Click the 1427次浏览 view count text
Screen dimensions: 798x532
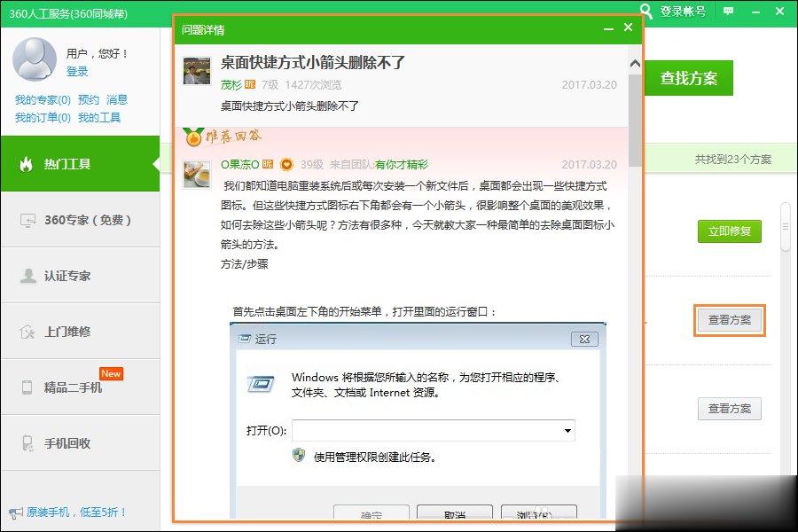tap(313, 84)
